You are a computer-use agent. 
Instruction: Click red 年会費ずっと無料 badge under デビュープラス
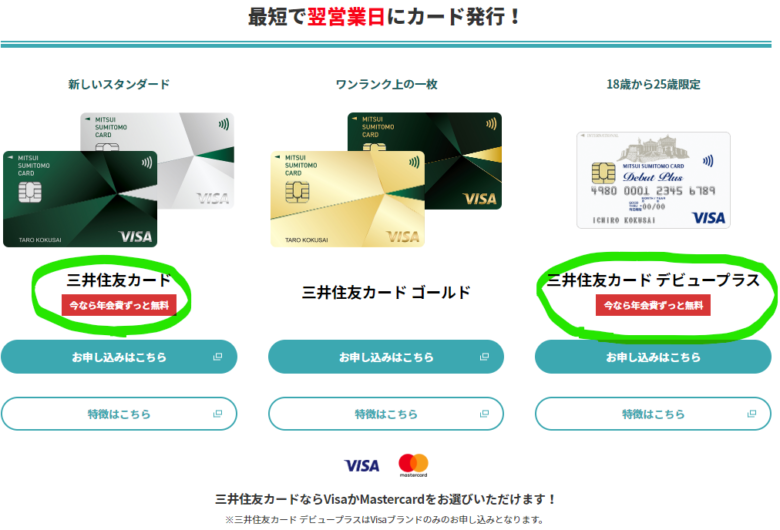(653, 305)
